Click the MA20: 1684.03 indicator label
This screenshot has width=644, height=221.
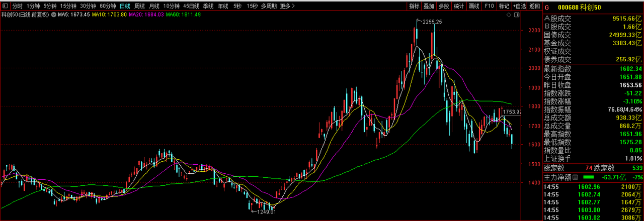[x=146, y=15]
